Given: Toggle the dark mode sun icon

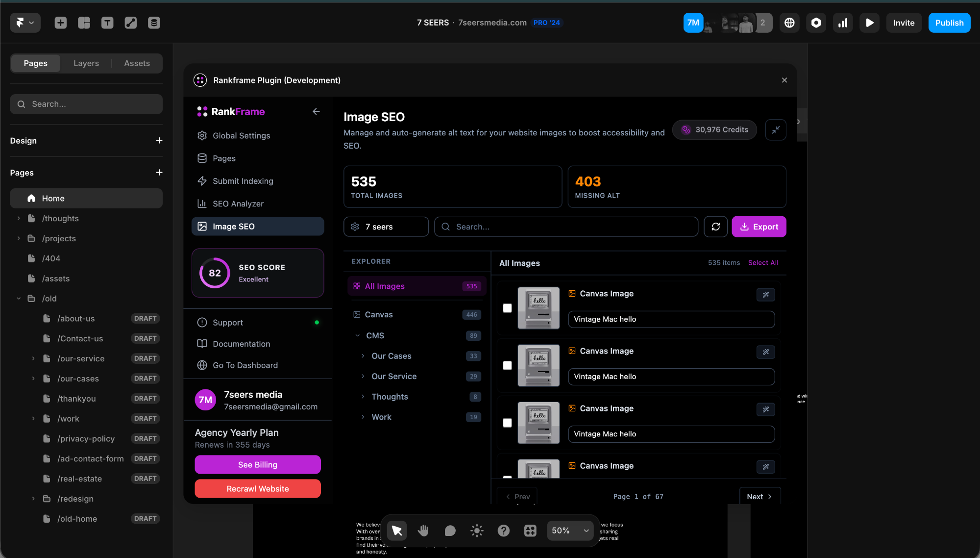Looking at the screenshot, I should click(x=477, y=531).
